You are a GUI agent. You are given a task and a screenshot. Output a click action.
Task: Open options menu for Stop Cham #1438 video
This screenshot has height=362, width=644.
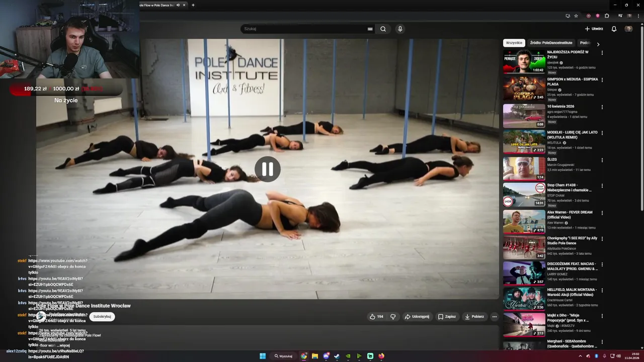point(602,186)
